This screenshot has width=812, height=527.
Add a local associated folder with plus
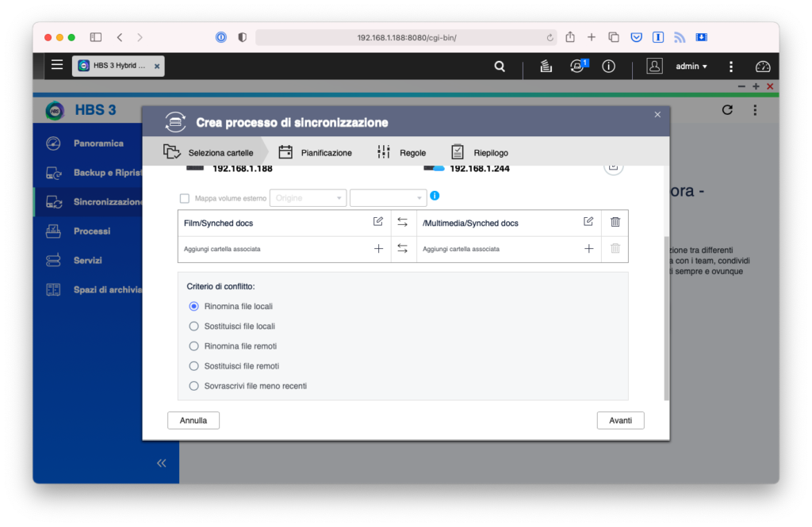tap(378, 249)
